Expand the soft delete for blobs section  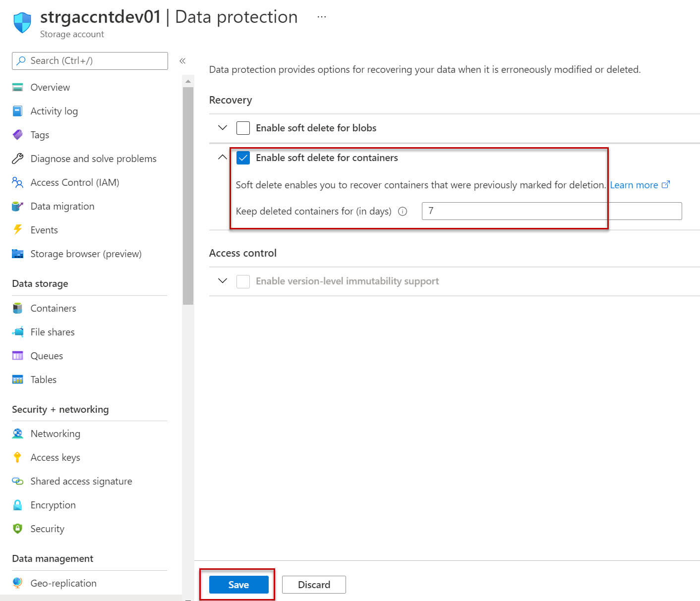pyautogui.click(x=222, y=128)
